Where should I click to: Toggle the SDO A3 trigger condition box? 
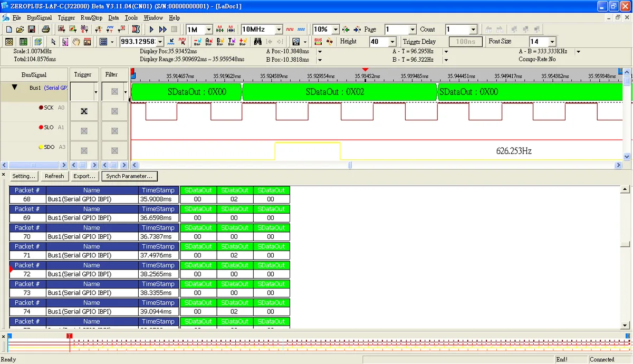(x=84, y=150)
